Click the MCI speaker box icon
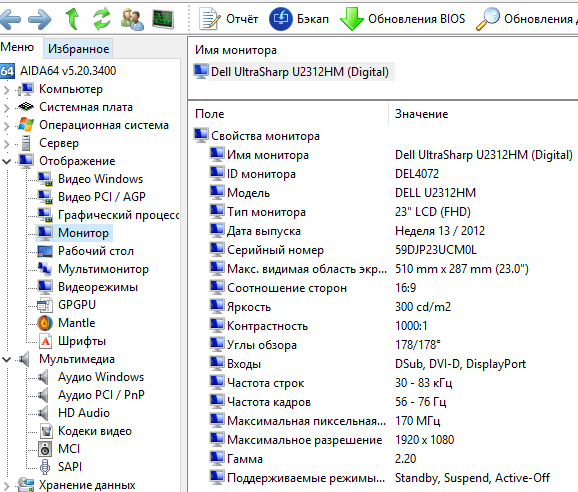 tap(45, 449)
